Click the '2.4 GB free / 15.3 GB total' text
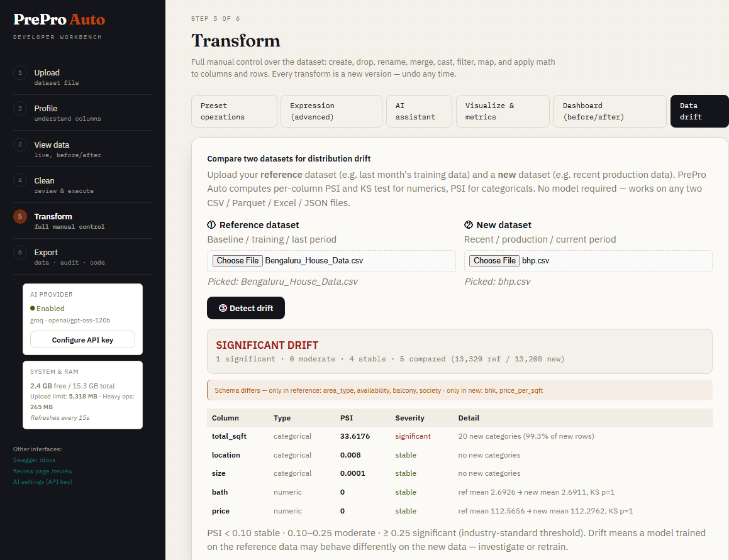This screenshot has width=729, height=560. [72, 386]
